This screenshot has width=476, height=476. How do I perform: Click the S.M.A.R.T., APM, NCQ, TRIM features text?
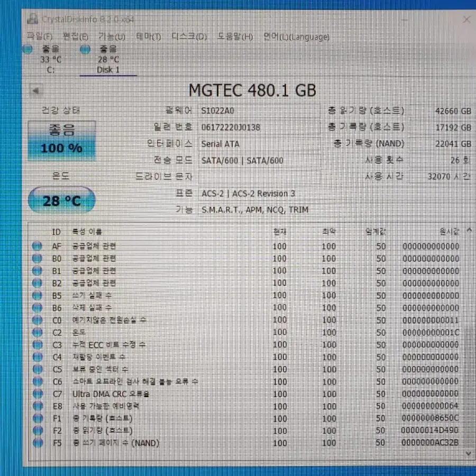coord(255,210)
